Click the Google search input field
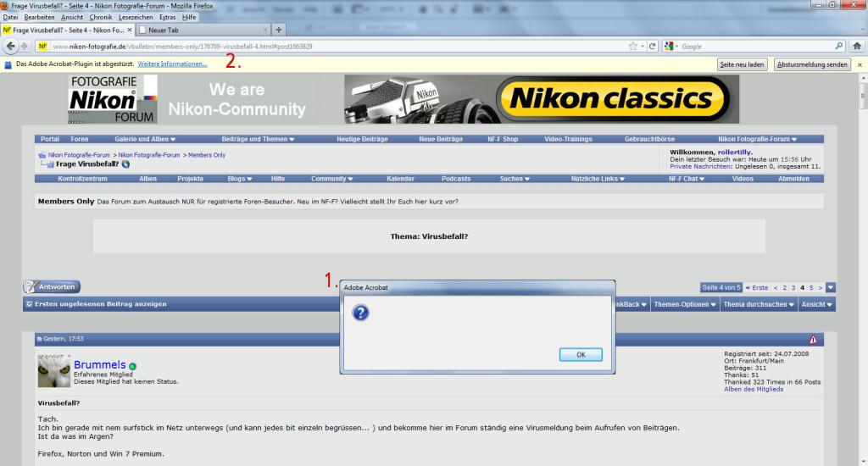 pyautogui.click(x=755, y=47)
